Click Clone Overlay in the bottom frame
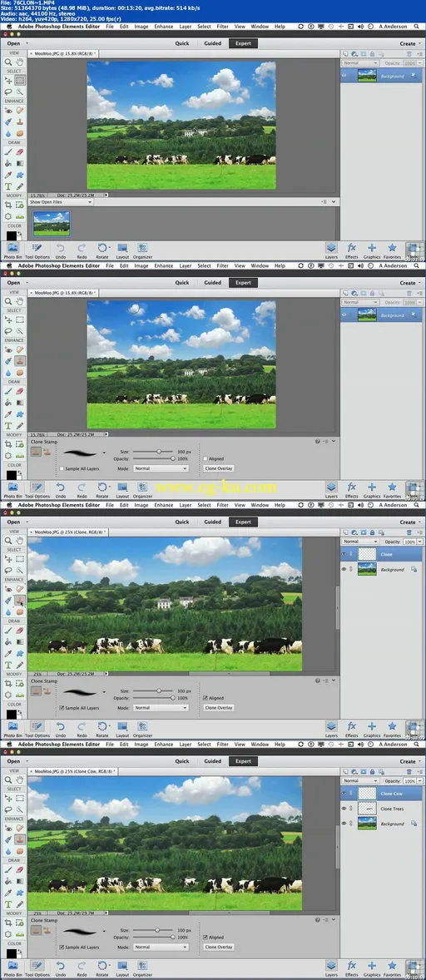This screenshot has height=980, width=426. 219,947
